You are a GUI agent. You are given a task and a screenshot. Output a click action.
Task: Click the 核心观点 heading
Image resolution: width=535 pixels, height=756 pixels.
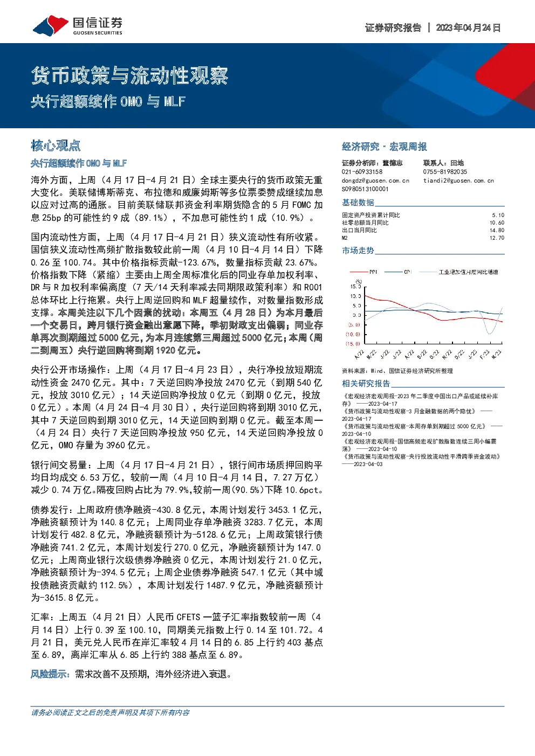tap(56, 145)
